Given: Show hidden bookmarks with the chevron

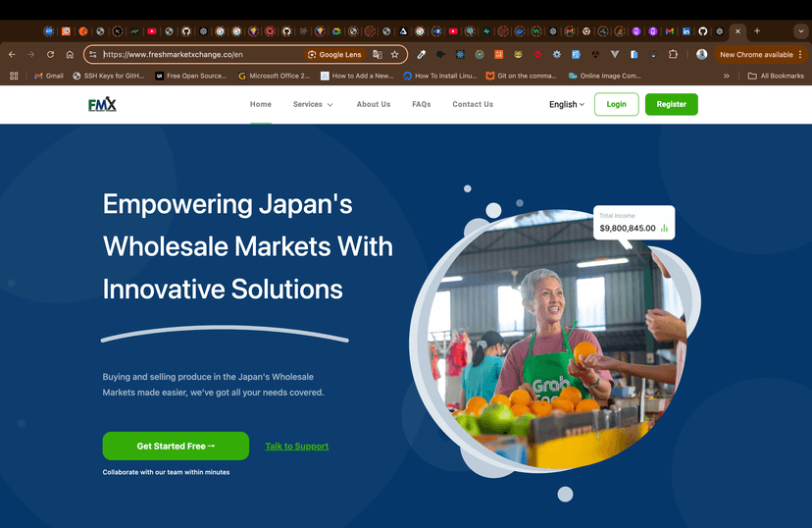Looking at the screenshot, I should tap(726, 76).
